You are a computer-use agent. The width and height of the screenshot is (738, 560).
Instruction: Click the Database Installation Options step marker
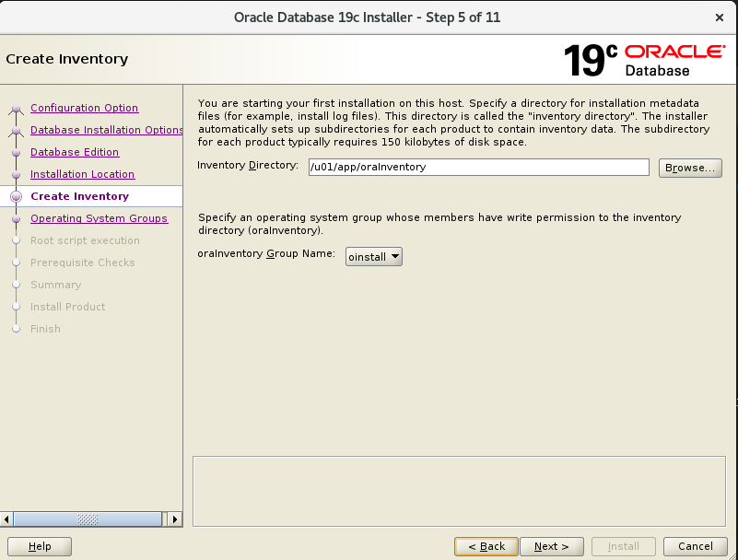16,132
